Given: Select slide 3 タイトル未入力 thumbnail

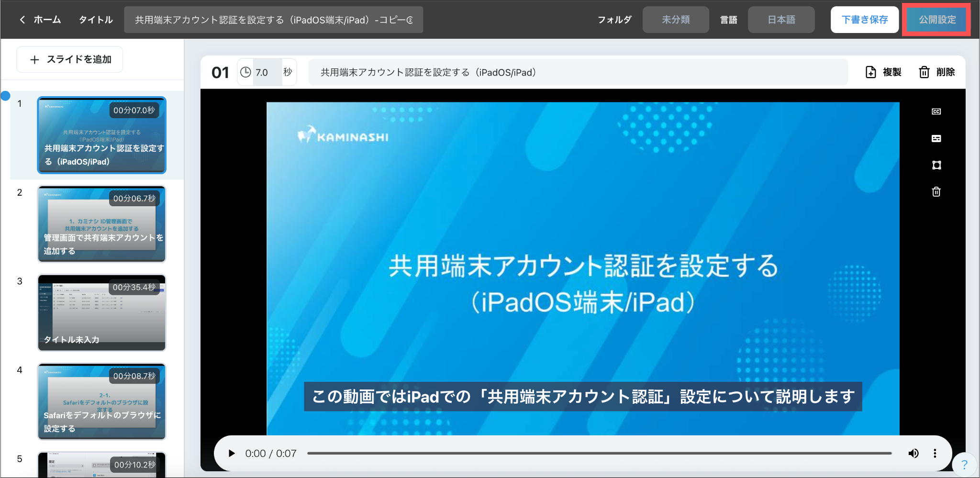Looking at the screenshot, I should (102, 312).
